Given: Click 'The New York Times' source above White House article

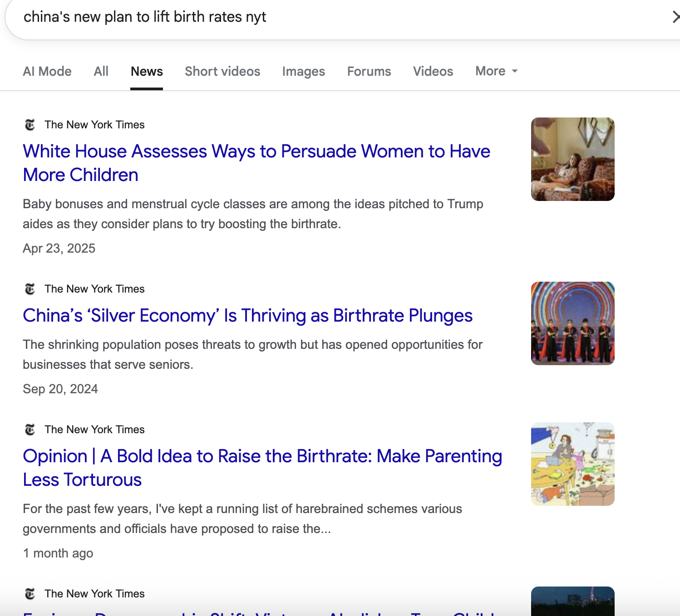Looking at the screenshot, I should pyautogui.click(x=94, y=125).
